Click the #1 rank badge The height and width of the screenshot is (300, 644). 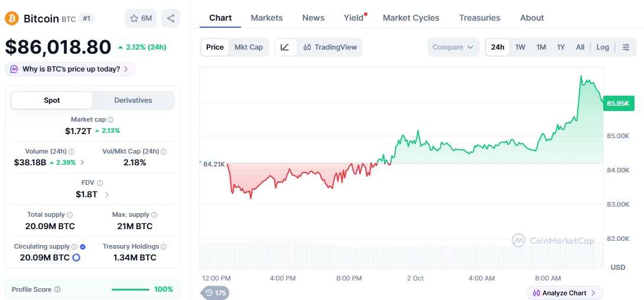click(86, 18)
